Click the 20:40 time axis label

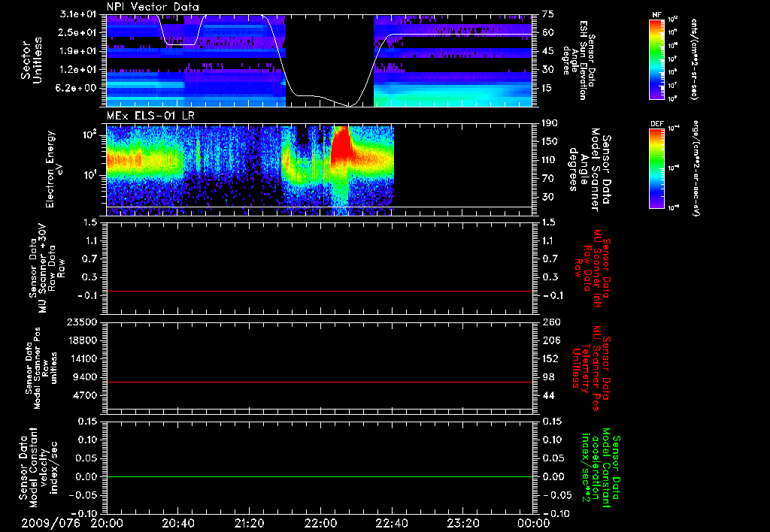click(x=177, y=523)
